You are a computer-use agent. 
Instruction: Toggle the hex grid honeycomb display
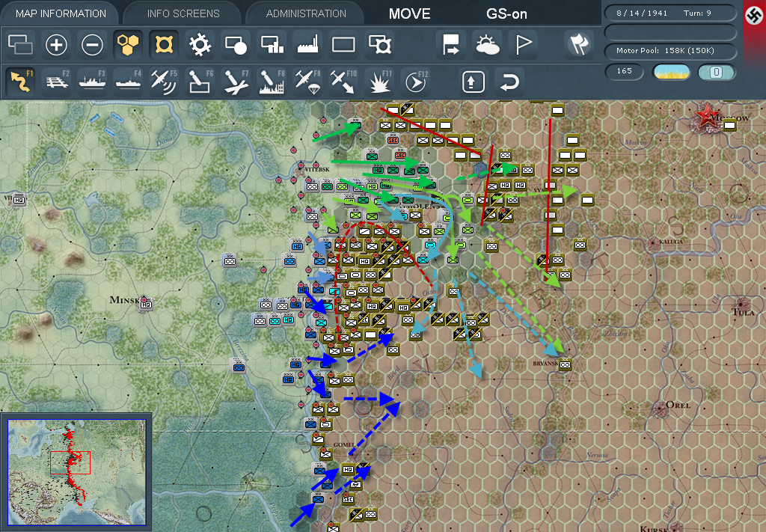(128, 45)
